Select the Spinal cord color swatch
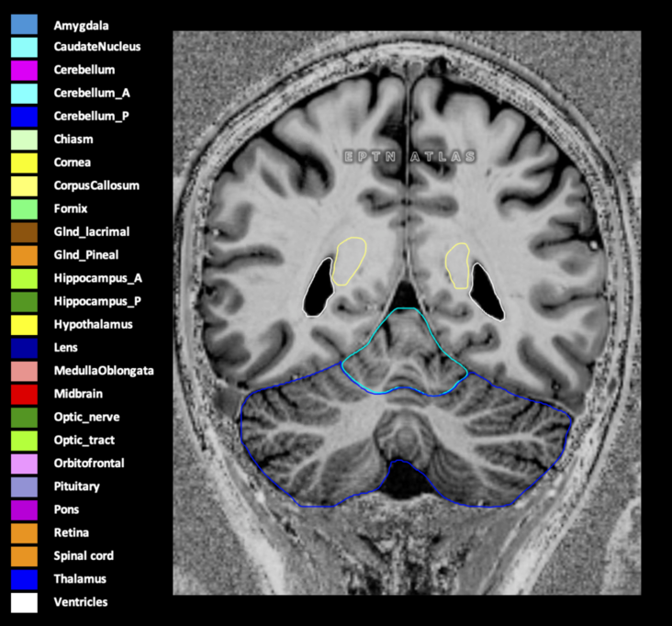Screen dimensions: 672x626 click(x=24, y=556)
